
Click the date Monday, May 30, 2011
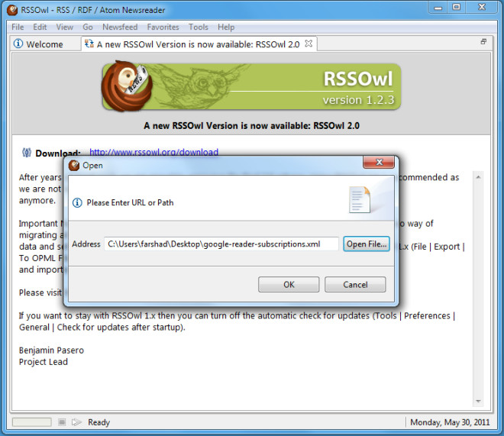(450, 422)
